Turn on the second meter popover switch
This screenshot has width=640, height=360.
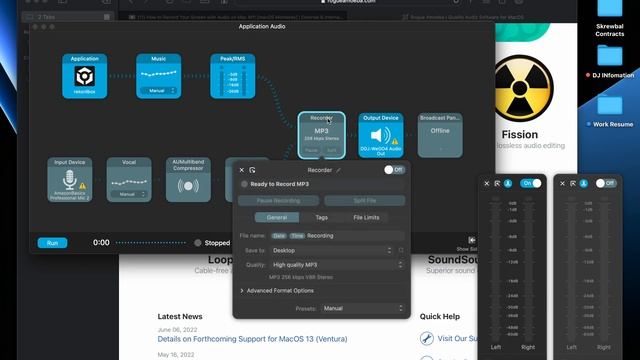point(606,183)
